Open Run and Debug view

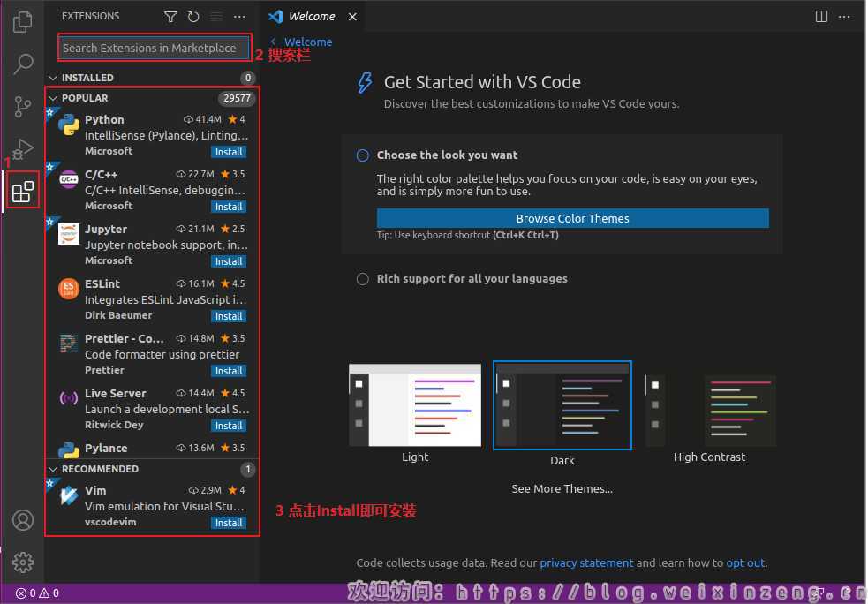pos(23,148)
